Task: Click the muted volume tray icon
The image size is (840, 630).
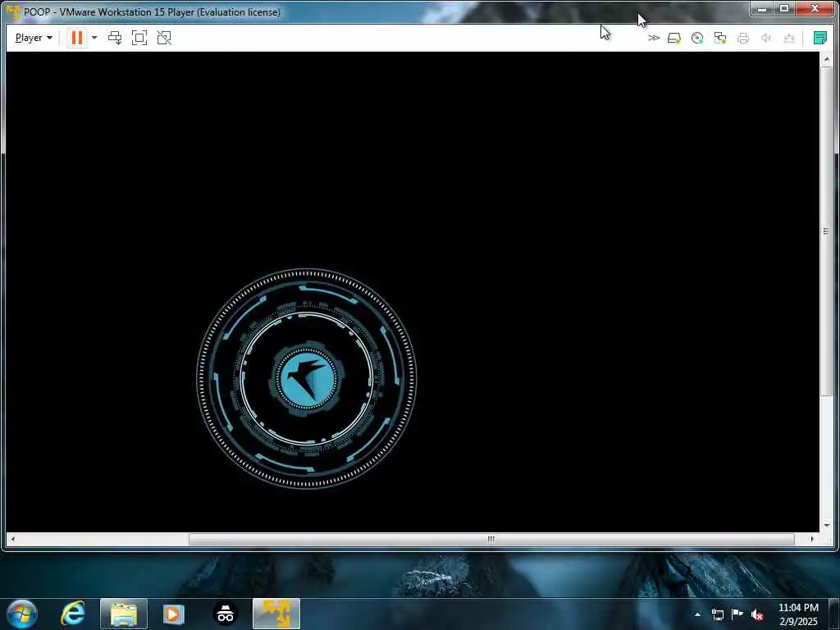Action: pos(757,614)
